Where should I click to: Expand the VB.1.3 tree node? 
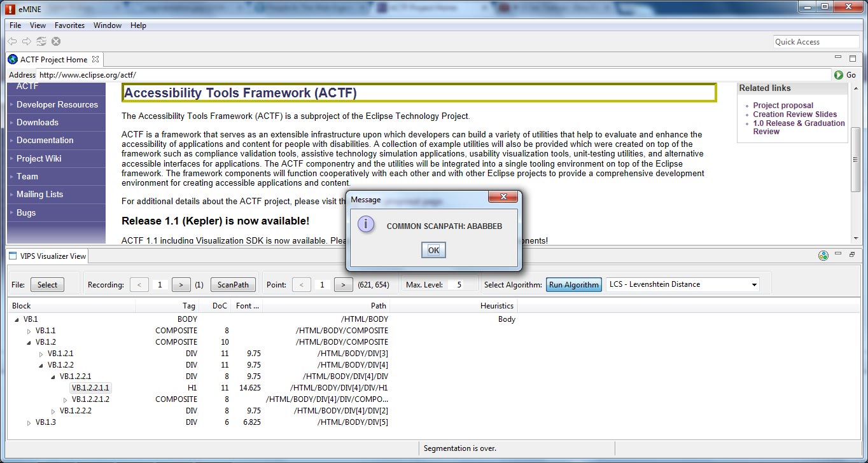coord(29,422)
